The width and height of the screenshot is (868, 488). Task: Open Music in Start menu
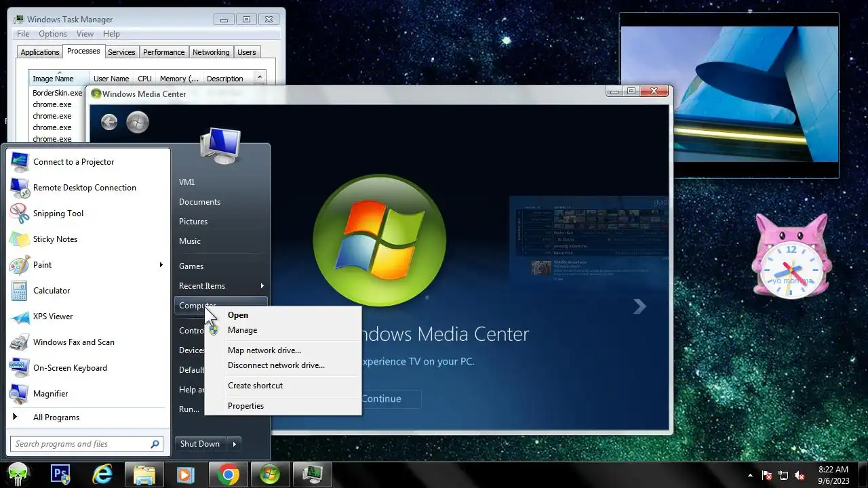pos(190,241)
